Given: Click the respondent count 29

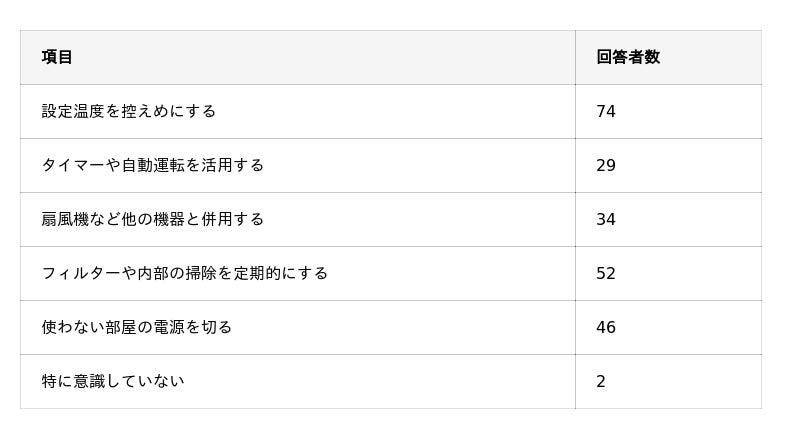Looking at the screenshot, I should pyautogui.click(x=606, y=165).
